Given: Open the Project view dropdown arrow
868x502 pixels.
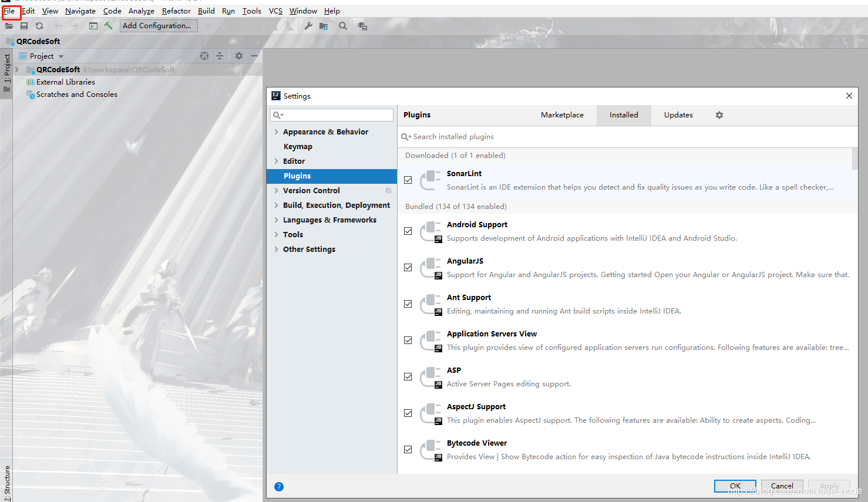Looking at the screenshot, I should tap(61, 56).
